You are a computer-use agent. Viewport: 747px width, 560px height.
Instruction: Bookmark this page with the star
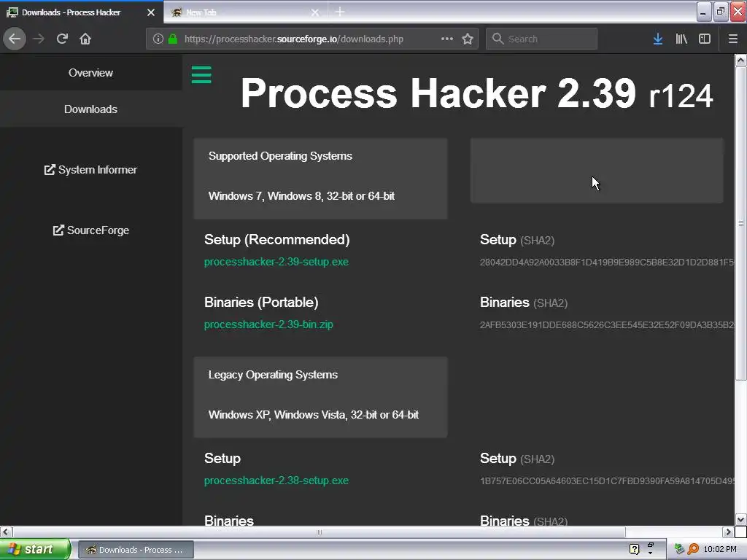pyautogui.click(x=468, y=39)
